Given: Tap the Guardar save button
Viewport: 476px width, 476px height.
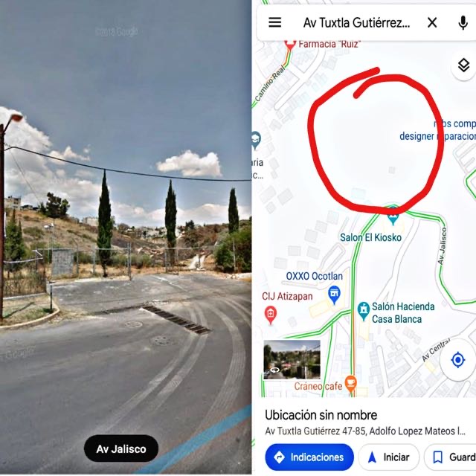Looking at the screenshot, I should (450, 457).
